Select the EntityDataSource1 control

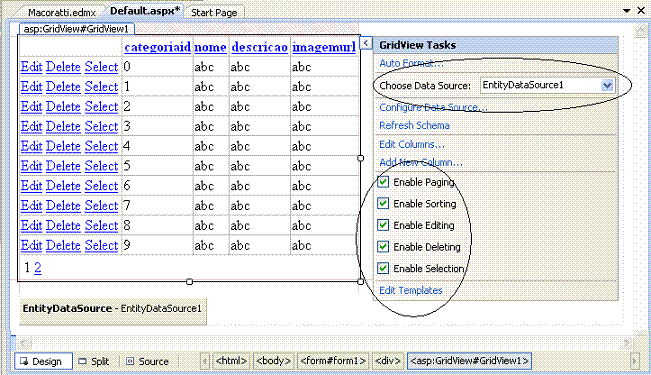coord(113,309)
